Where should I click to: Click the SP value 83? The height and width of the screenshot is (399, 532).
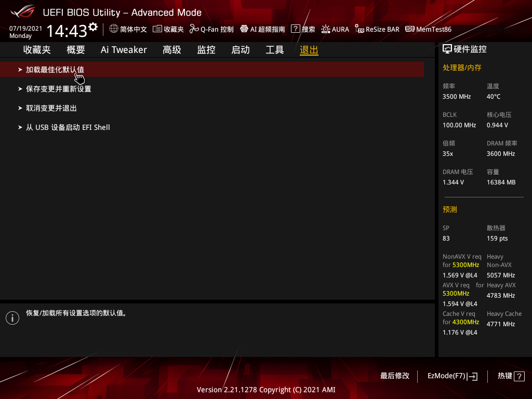pos(446,238)
